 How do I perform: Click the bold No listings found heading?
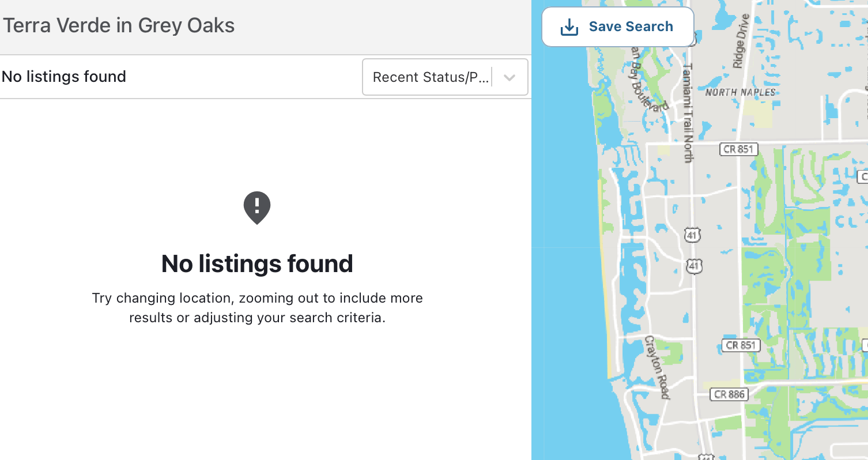point(257,263)
